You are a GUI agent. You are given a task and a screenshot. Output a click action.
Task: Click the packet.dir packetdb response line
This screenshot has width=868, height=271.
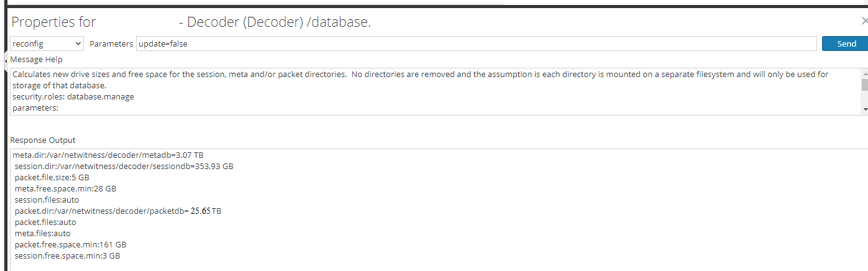tap(118, 211)
